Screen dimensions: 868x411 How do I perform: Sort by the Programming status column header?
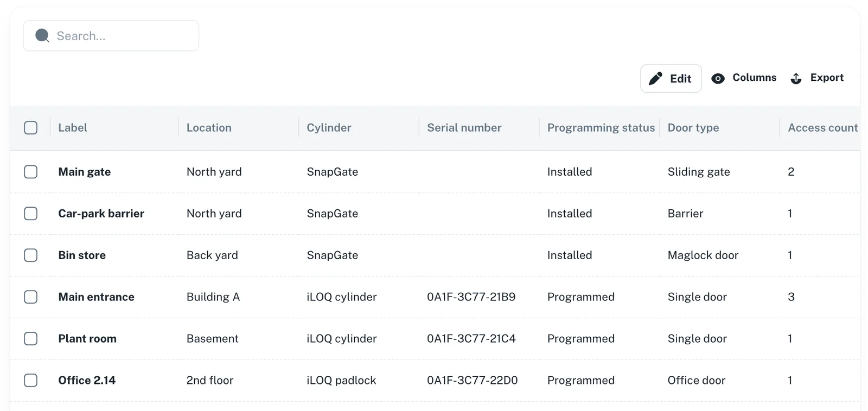tap(601, 127)
